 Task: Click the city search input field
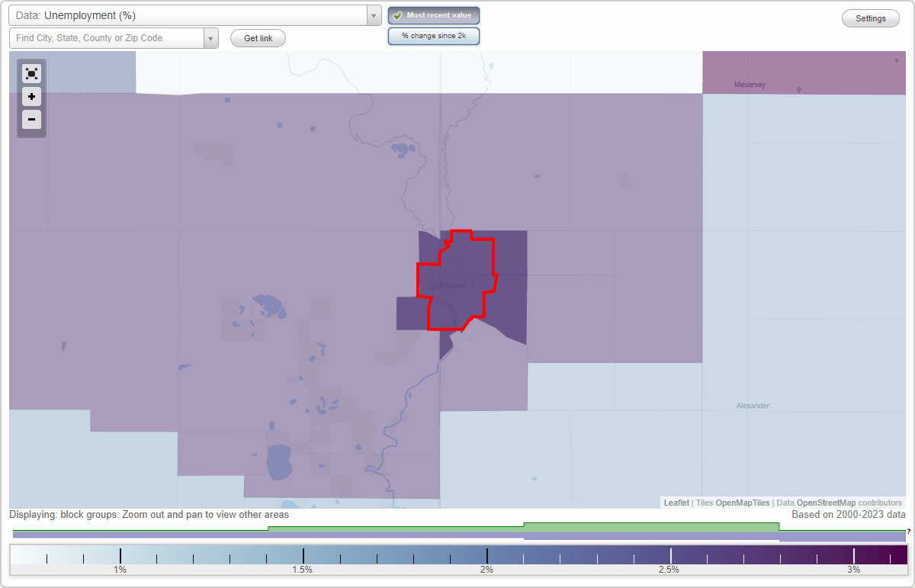pyautogui.click(x=107, y=37)
